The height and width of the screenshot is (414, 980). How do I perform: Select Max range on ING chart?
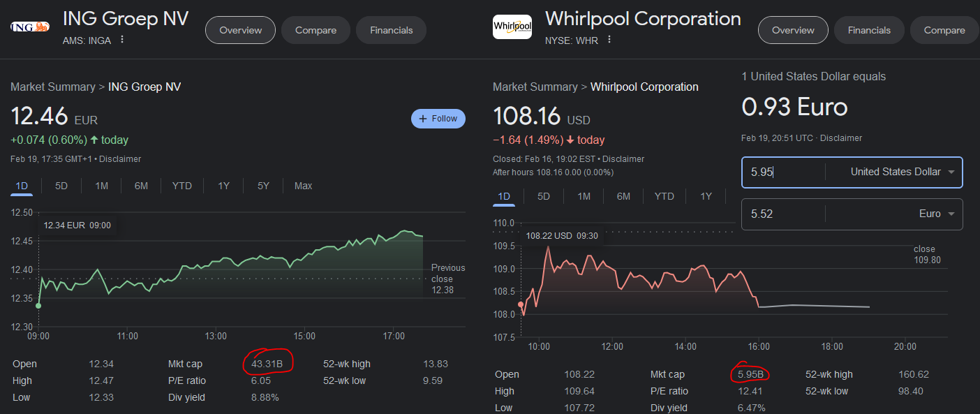(x=303, y=186)
